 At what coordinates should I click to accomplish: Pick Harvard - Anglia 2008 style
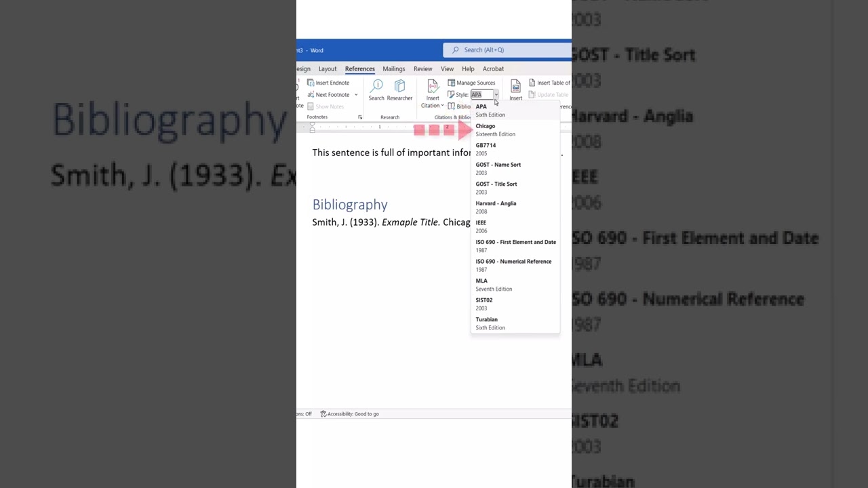tap(515, 207)
